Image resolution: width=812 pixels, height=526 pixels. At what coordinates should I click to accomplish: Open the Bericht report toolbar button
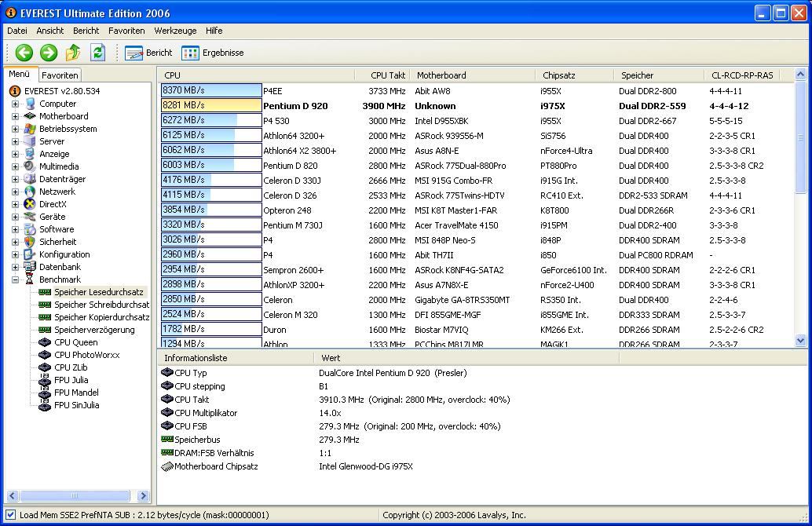coord(148,53)
